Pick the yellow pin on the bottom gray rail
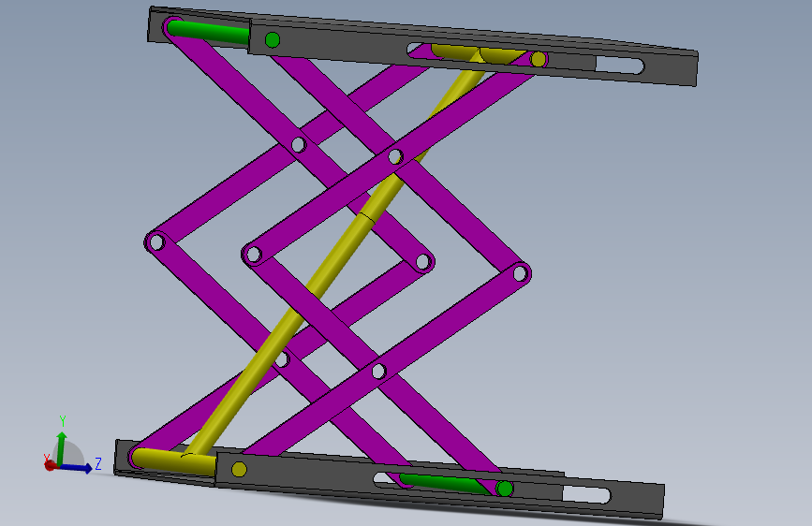The image size is (812, 526). tap(239, 469)
